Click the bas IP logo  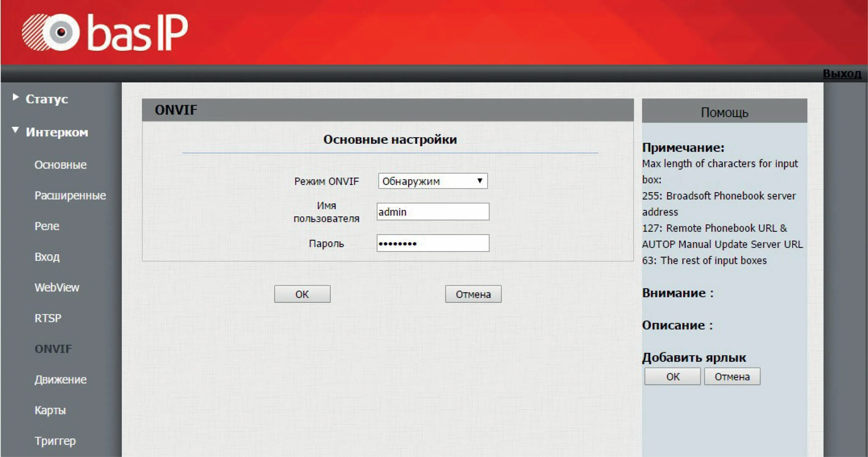tap(104, 32)
